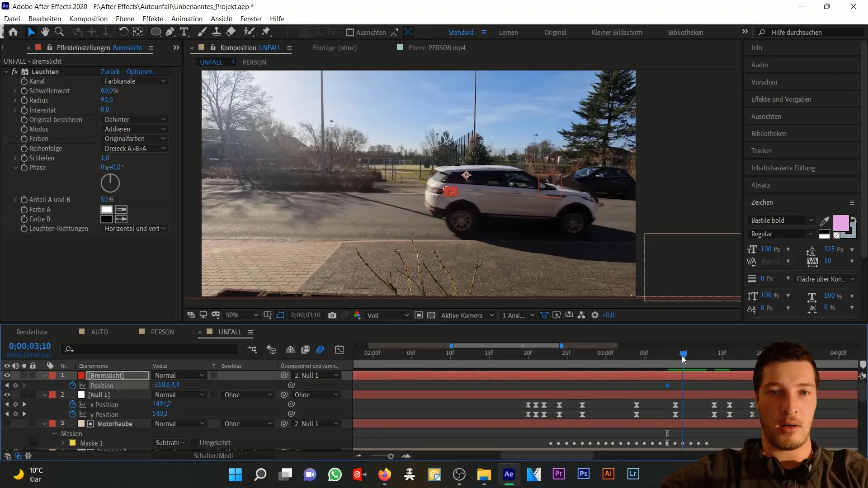Expand the Anteil A und B property
The height and width of the screenshot is (488, 868).
coord(15,200)
